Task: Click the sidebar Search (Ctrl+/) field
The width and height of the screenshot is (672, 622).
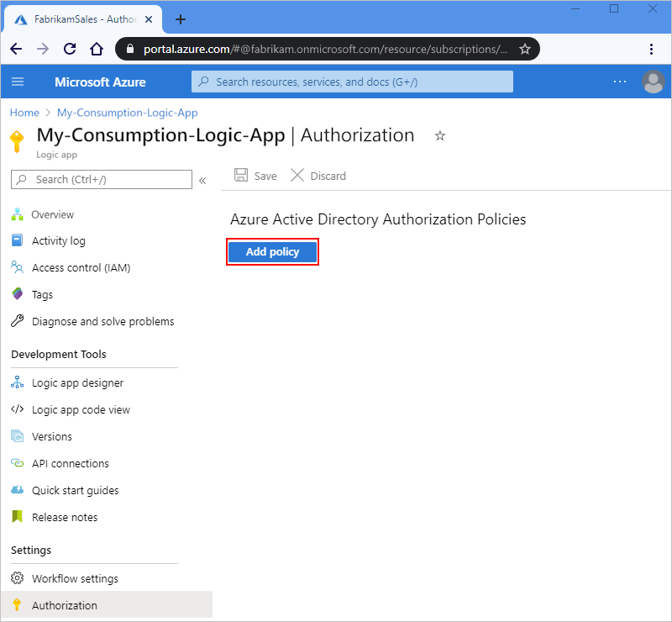Action: coord(109,179)
